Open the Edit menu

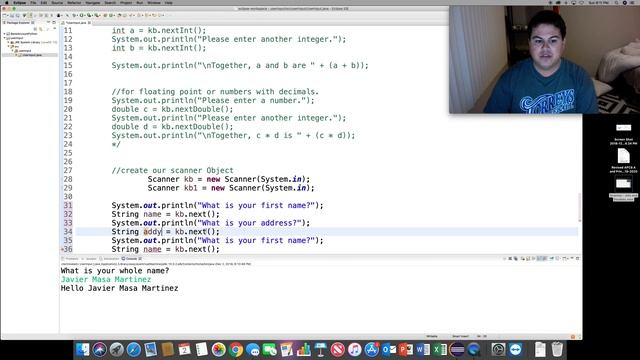[x=44, y=2]
